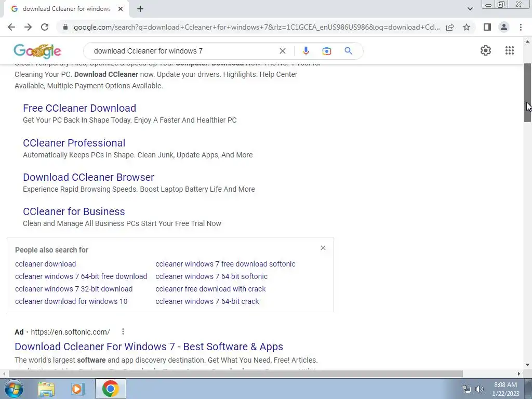
Task: Select 'ccleaner windows 7 64 bit softonic'
Action: pyautogui.click(x=211, y=276)
